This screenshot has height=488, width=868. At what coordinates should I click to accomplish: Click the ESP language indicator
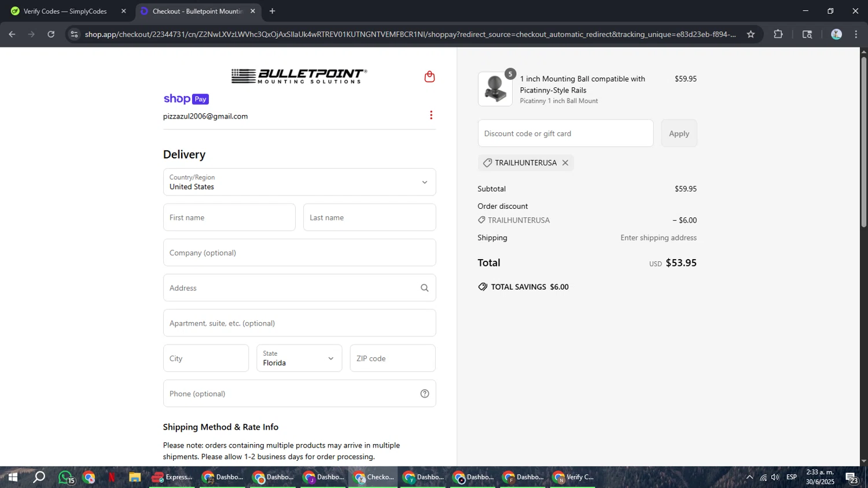(x=792, y=478)
